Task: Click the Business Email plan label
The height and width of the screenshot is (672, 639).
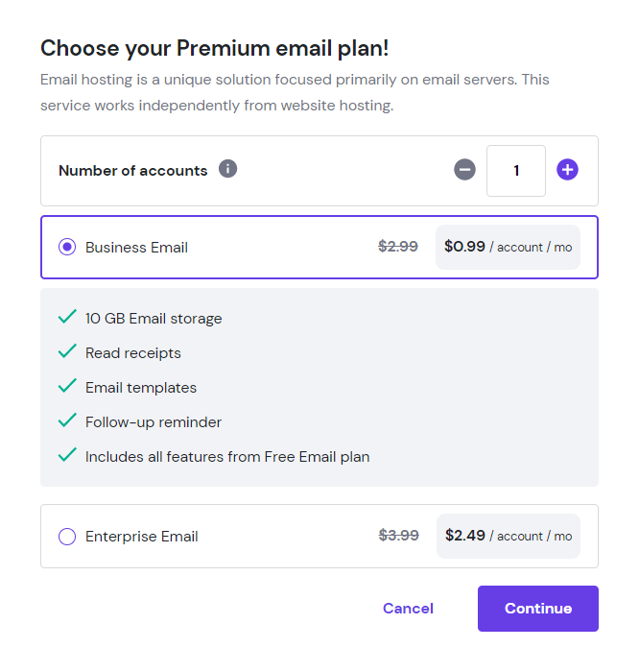Action: [136, 248]
